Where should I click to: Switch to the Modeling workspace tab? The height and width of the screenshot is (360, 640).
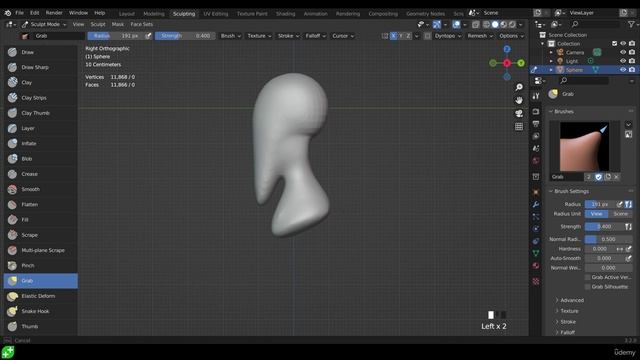click(154, 14)
